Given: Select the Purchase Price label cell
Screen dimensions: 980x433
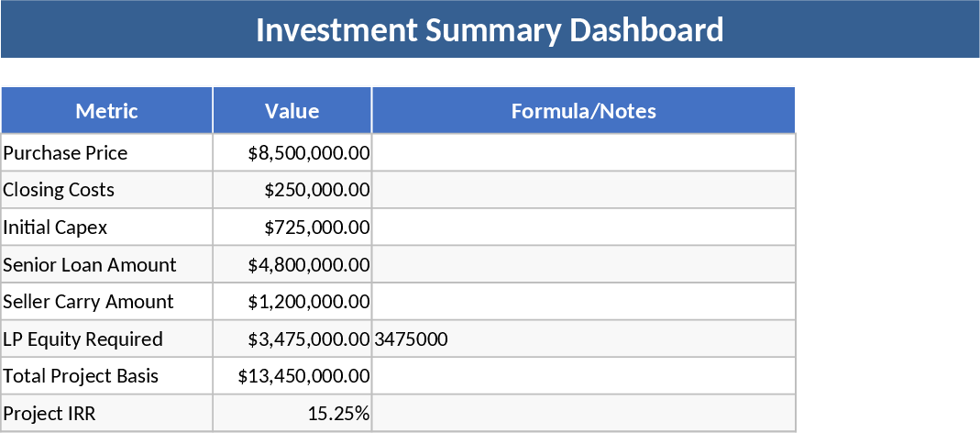Looking at the screenshot, I should [x=107, y=152].
